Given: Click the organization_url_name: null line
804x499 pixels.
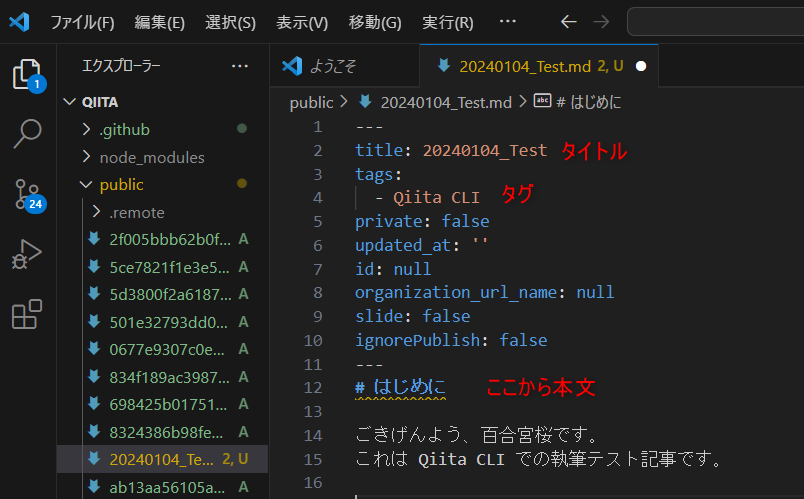Looking at the screenshot, I should pyautogui.click(x=484, y=292).
